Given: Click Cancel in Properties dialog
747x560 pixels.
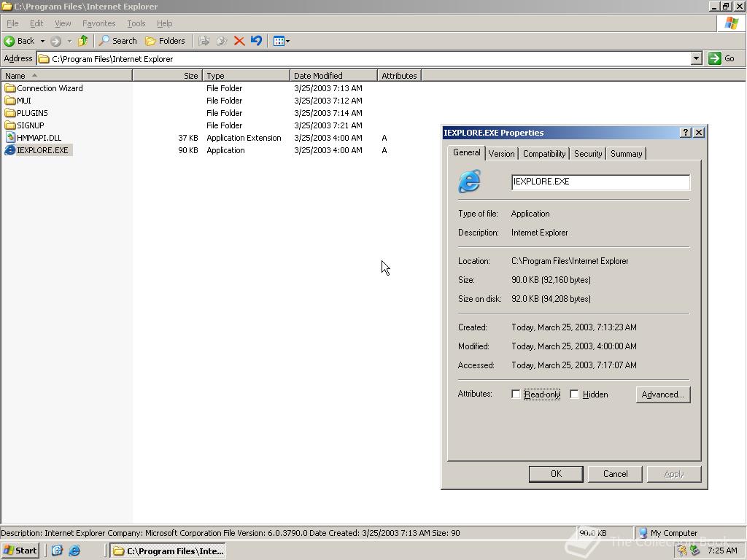Looking at the screenshot, I should (x=615, y=474).
